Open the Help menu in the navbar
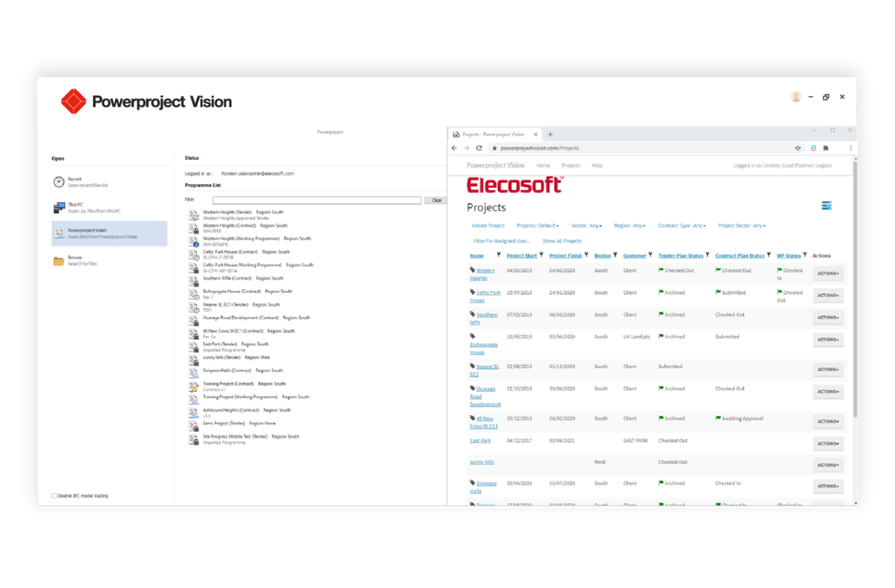This screenshot has width=895, height=588. tap(597, 165)
